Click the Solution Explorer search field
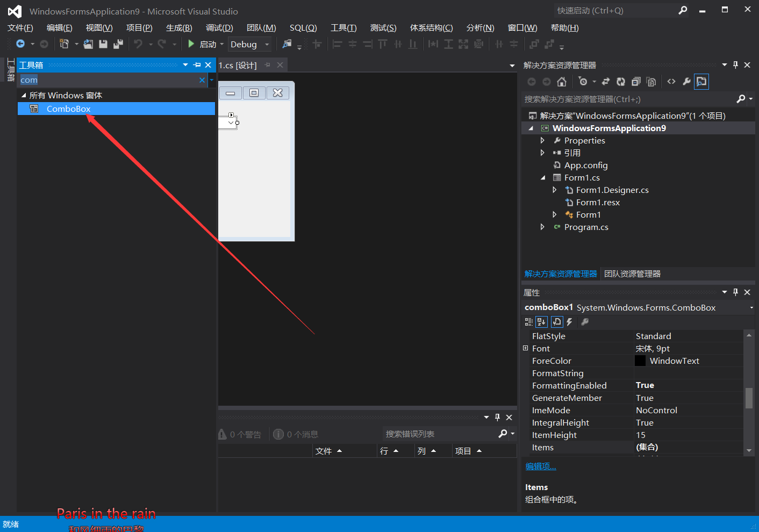This screenshot has width=759, height=532. [629, 99]
